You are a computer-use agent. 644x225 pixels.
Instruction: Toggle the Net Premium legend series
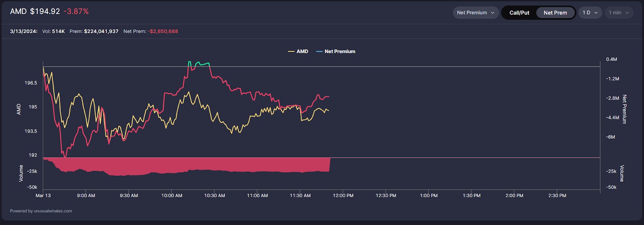(336, 51)
